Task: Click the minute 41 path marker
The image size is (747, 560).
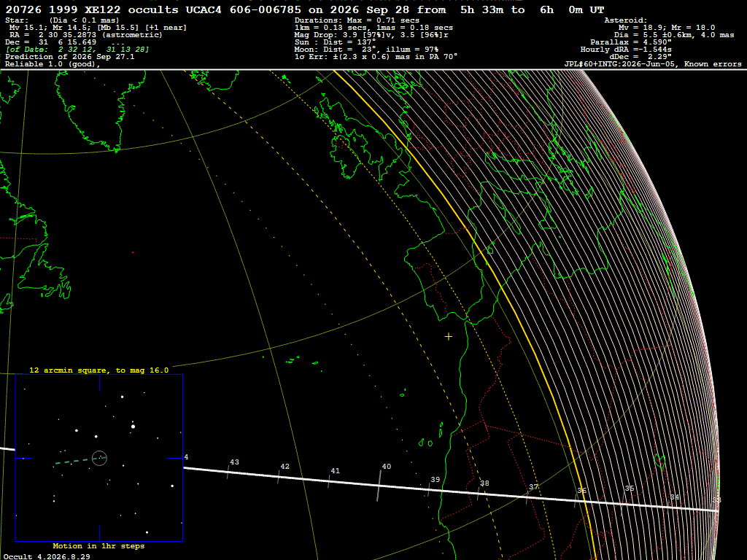Action: click(329, 481)
